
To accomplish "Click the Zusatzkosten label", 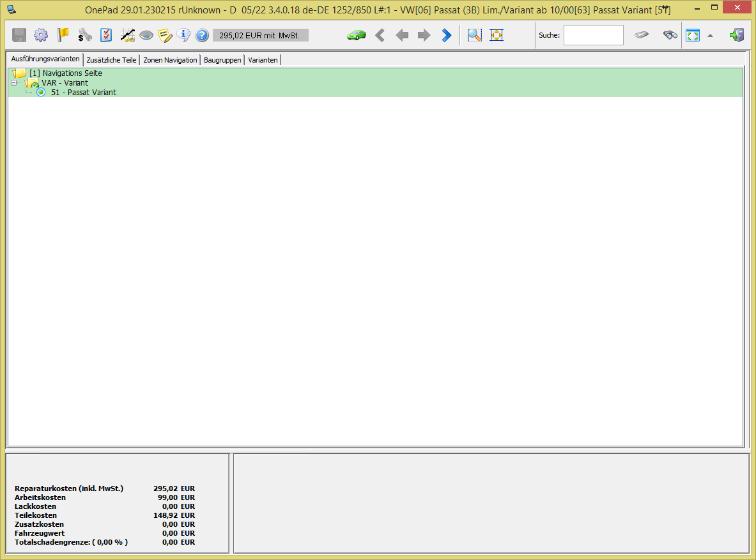I will click(x=39, y=524).
